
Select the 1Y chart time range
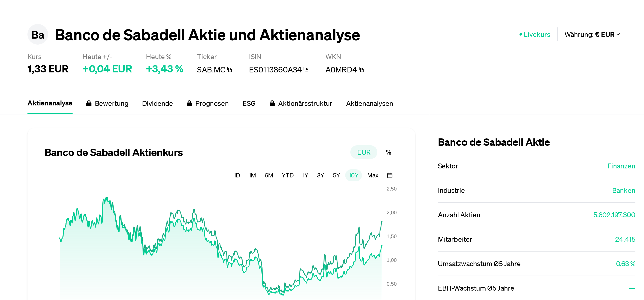pyautogui.click(x=305, y=175)
